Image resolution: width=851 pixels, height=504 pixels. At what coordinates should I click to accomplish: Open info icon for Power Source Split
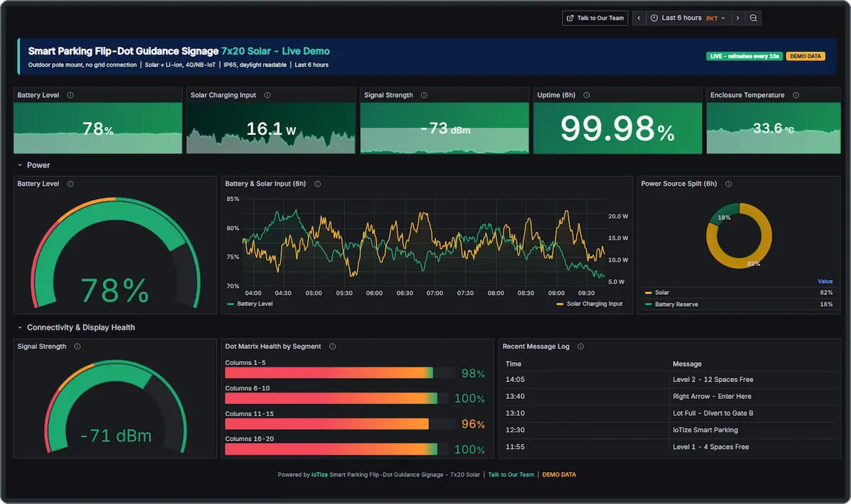728,184
